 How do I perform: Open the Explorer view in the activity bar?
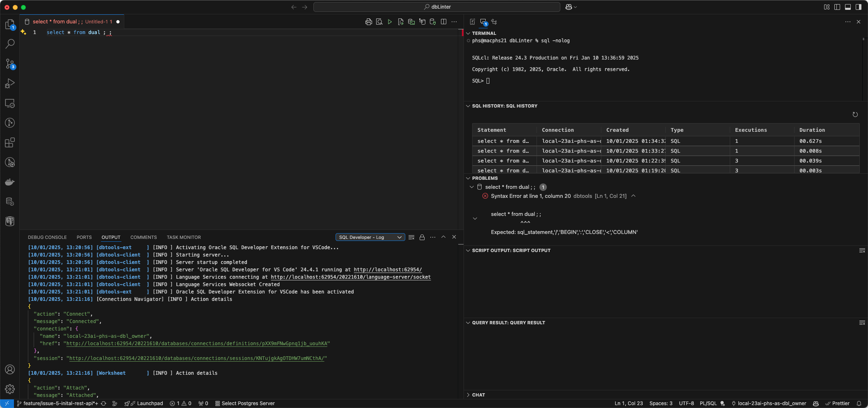tap(10, 25)
